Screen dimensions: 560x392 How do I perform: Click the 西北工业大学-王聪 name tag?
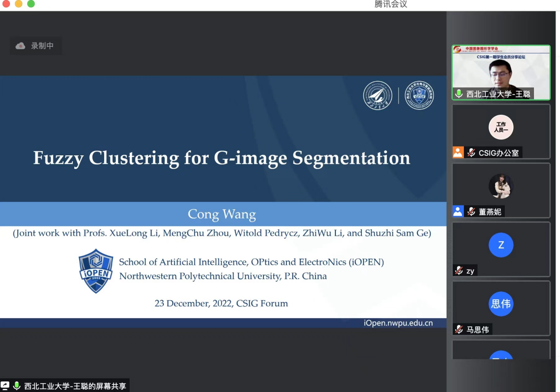pos(498,94)
